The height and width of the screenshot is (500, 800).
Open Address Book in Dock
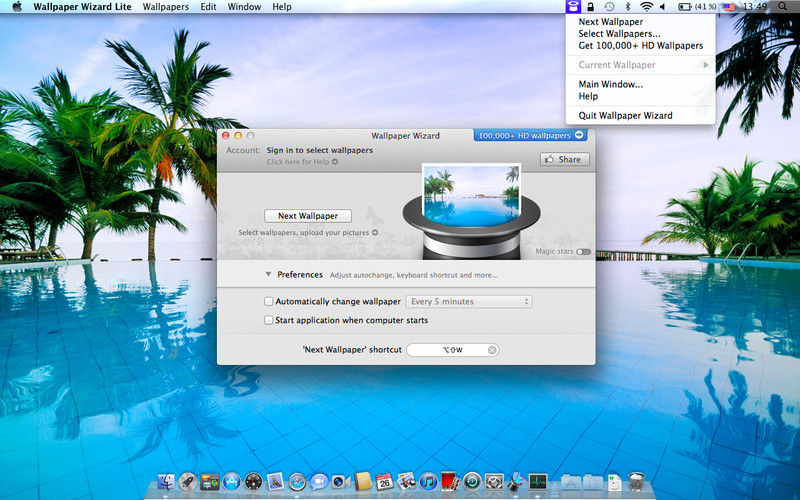tap(363, 481)
